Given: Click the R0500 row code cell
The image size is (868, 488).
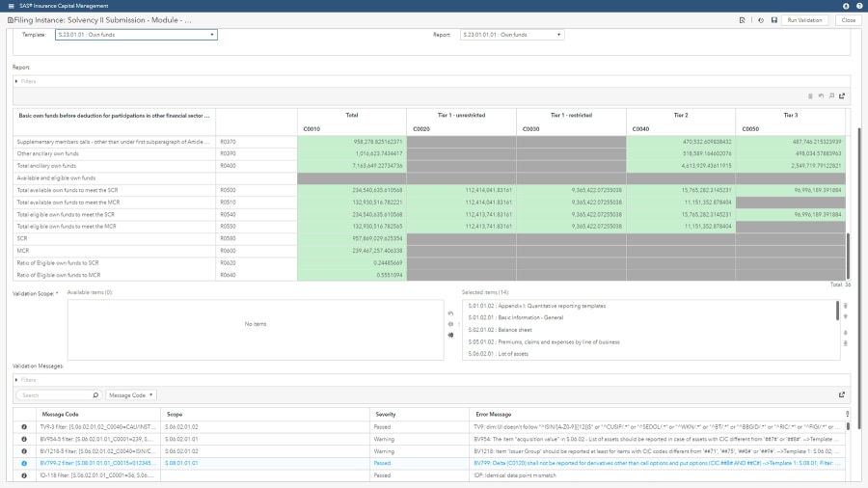Looking at the screenshot, I should 257,190.
